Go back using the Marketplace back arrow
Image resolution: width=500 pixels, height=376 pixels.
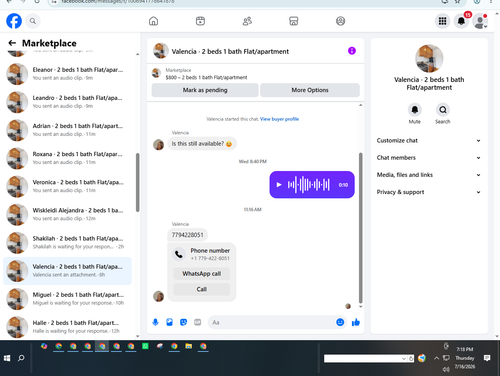(x=12, y=43)
